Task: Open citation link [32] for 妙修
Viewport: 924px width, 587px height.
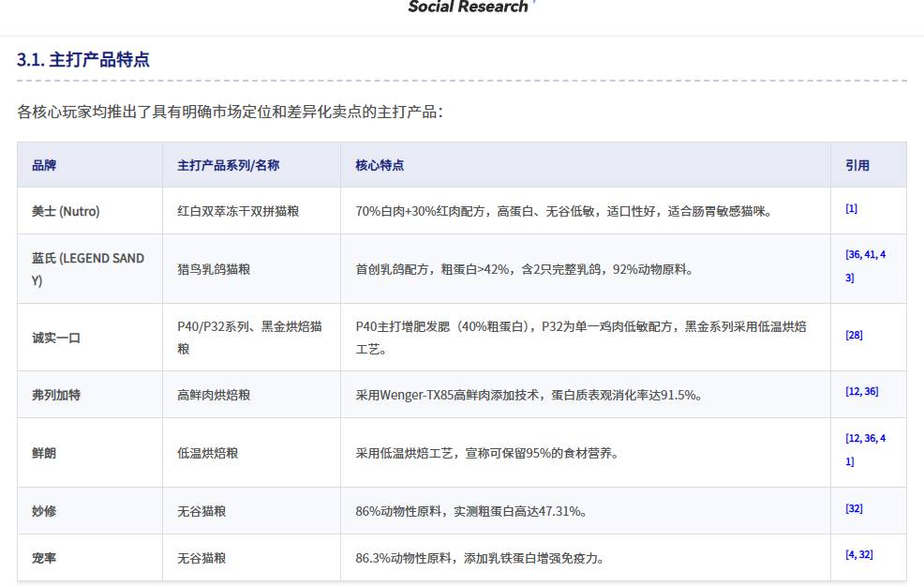Action: [854, 508]
